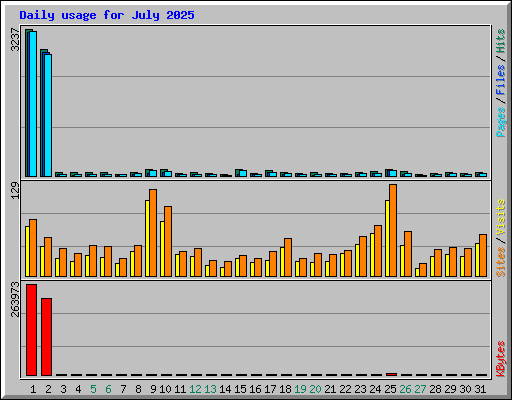512x400 pixels.
Task: Click the Pages legend label
Action: [501, 122]
